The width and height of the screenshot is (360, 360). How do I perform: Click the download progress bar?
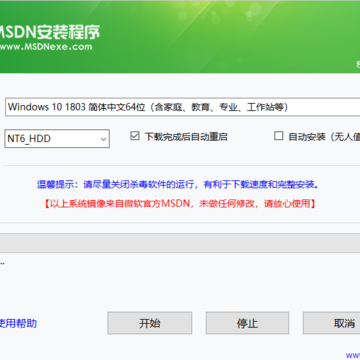pyautogui.click(x=180, y=242)
